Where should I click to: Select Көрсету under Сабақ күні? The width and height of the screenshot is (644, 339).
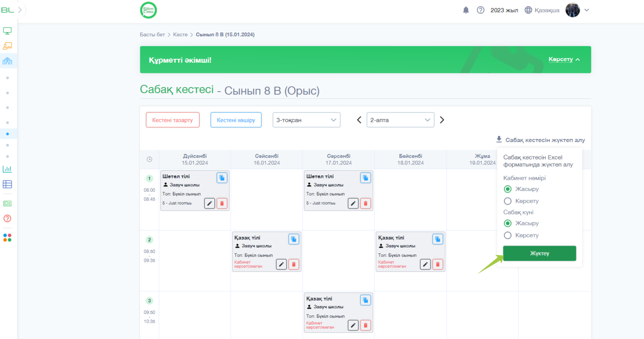pyautogui.click(x=508, y=235)
